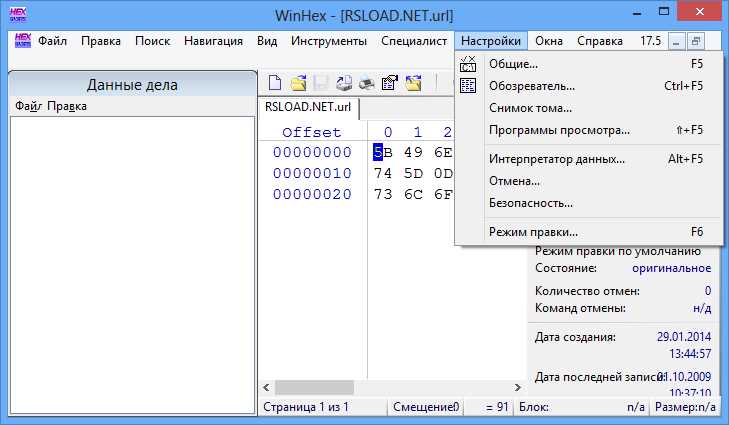The width and height of the screenshot is (729, 425).
Task: Click scroll left arrow of horizontal scrollbar
Action: pos(266,387)
